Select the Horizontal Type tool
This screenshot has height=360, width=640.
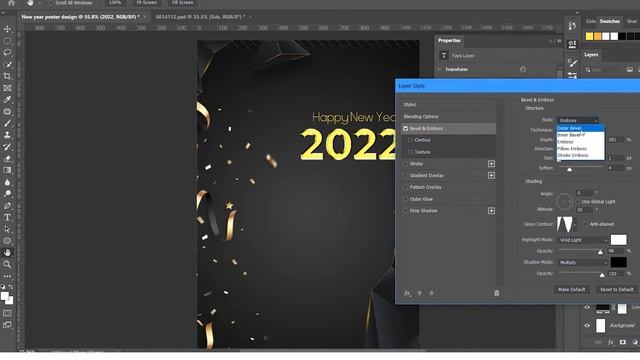7,218
